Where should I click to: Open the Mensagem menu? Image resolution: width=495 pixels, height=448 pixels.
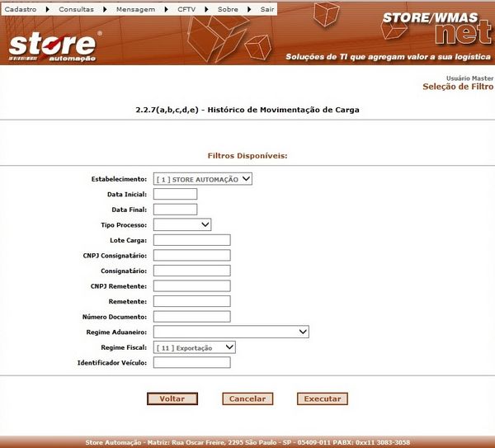[x=137, y=8]
